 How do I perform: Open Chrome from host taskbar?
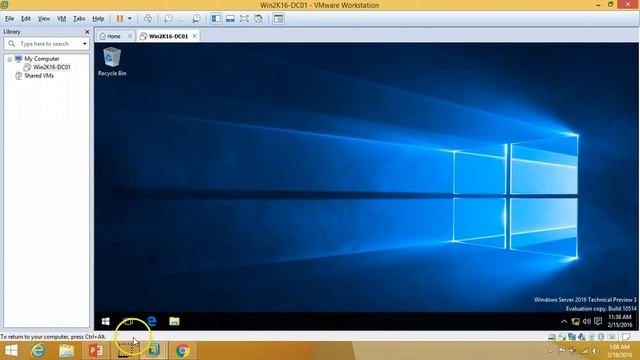[182, 351]
